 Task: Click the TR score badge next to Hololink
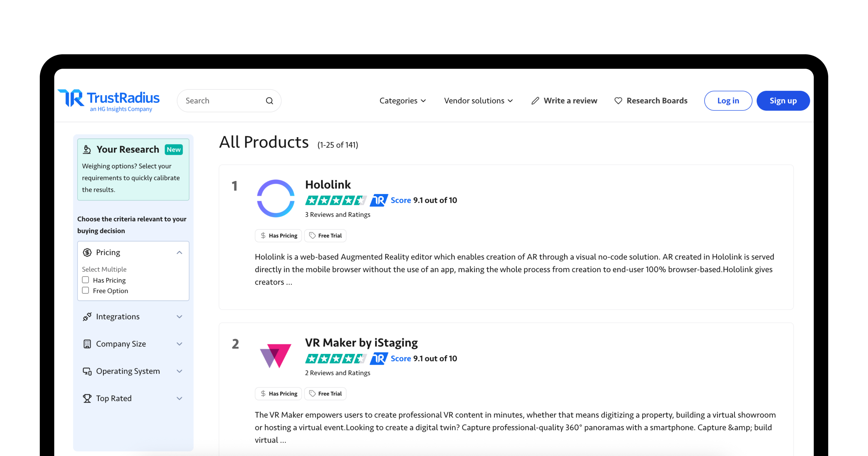pos(379,200)
